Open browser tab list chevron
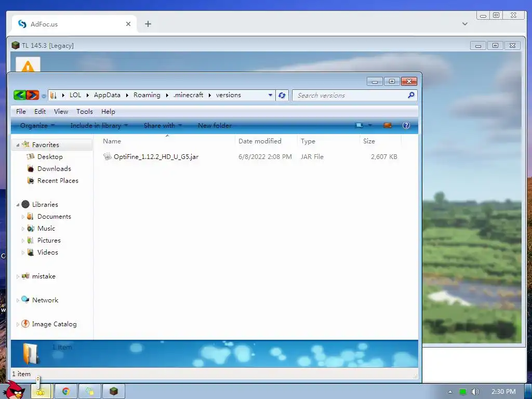Screen dimensions: 532x399 tap(465, 24)
